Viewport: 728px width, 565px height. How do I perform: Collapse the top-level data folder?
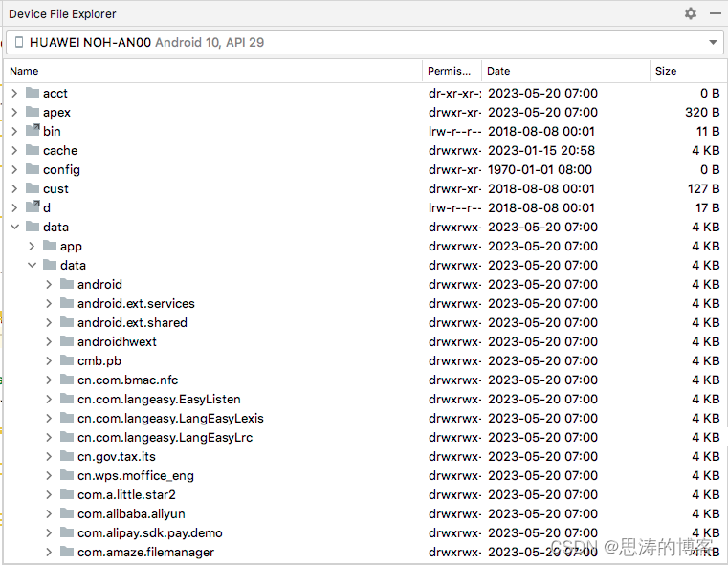(x=15, y=227)
